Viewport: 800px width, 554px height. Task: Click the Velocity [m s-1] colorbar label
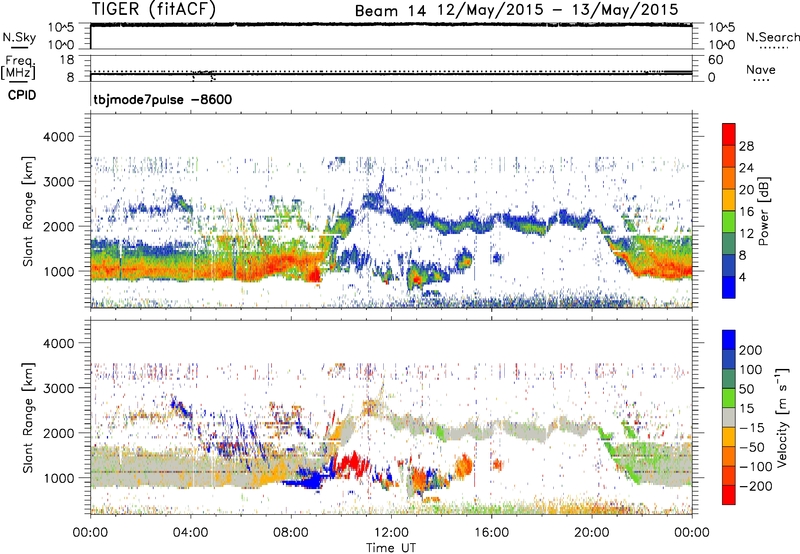pyautogui.click(x=782, y=417)
